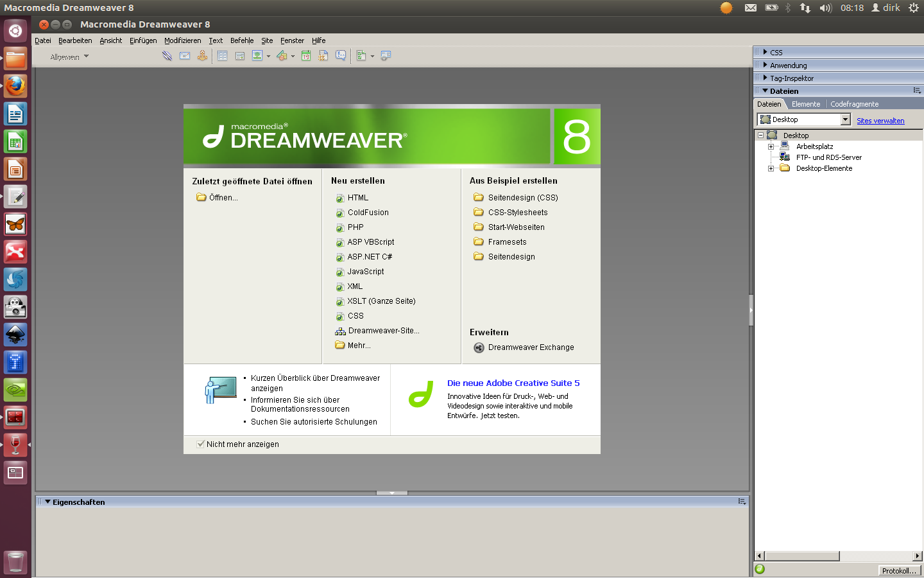924x578 pixels.
Task: Toggle the 'Nicht mehr anzeigen' checkbox
Action: click(200, 444)
